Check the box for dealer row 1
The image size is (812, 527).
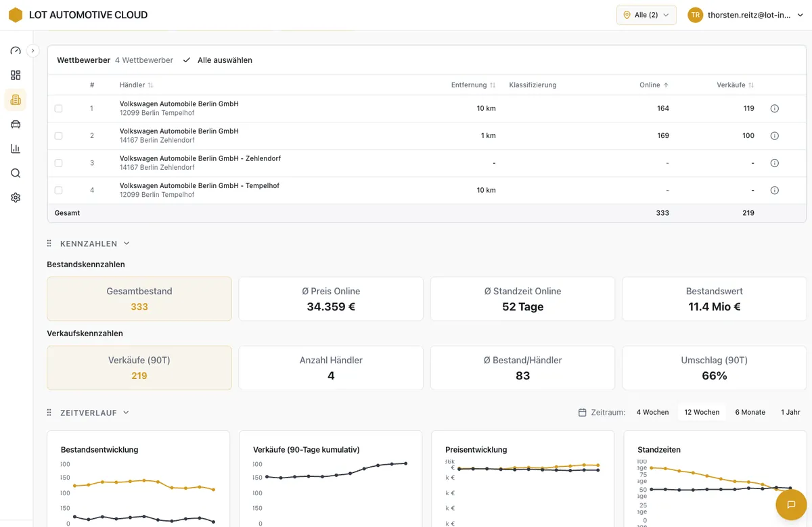click(x=58, y=108)
